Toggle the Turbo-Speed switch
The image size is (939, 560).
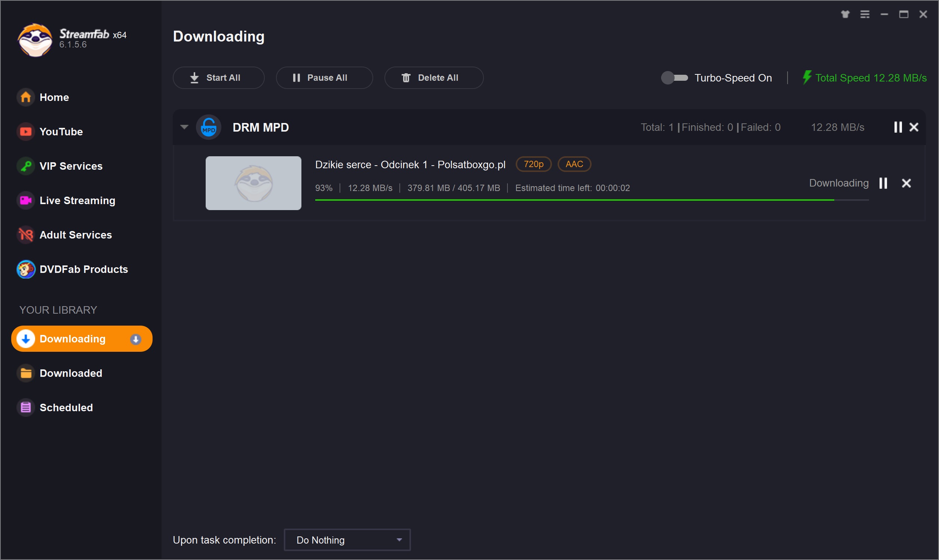tap(675, 78)
